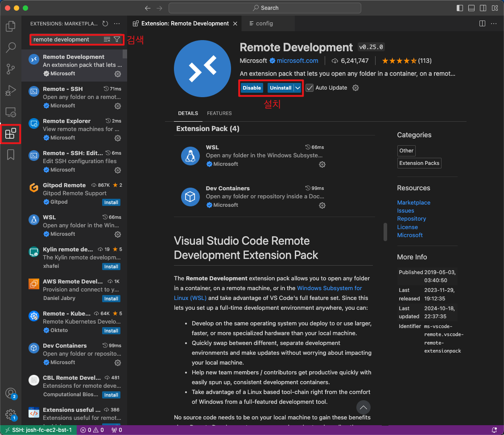Screen dimensions: 504x435
Task: Select Dev Containers in sidebar list
Action: (x=74, y=354)
